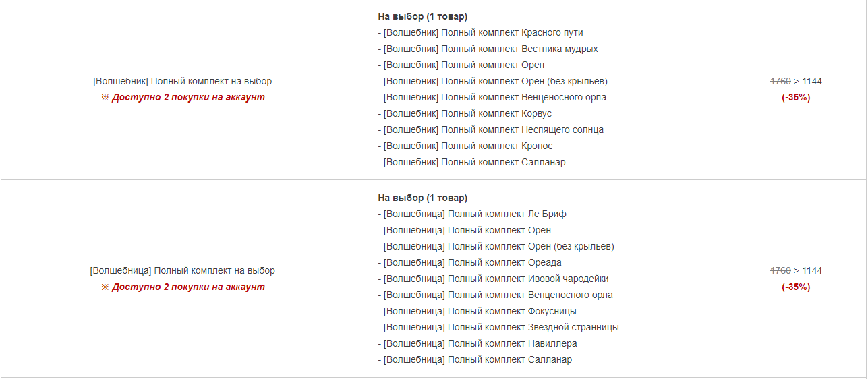Click Волшебница Полный комплект Навиллера
The width and height of the screenshot is (868, 379).
[x=478, y=343]
